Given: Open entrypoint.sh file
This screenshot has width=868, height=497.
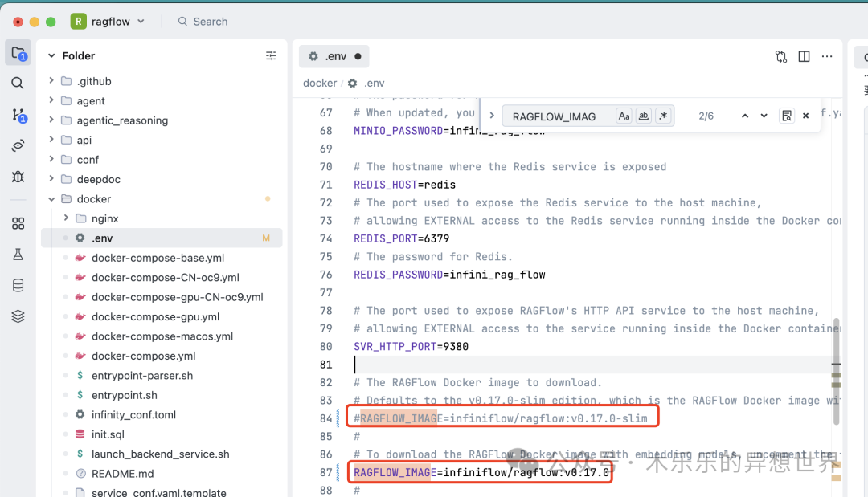Looking at the screenshot, I should tap(124, 395).
